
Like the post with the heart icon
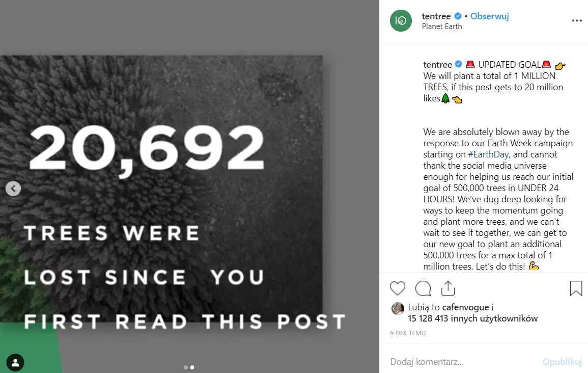[x=398, y=288]
